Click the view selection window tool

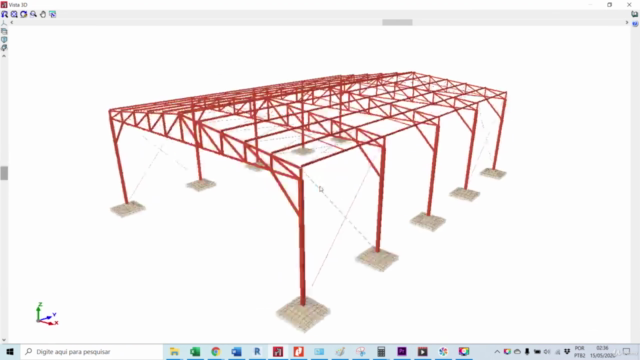(53, 14)
